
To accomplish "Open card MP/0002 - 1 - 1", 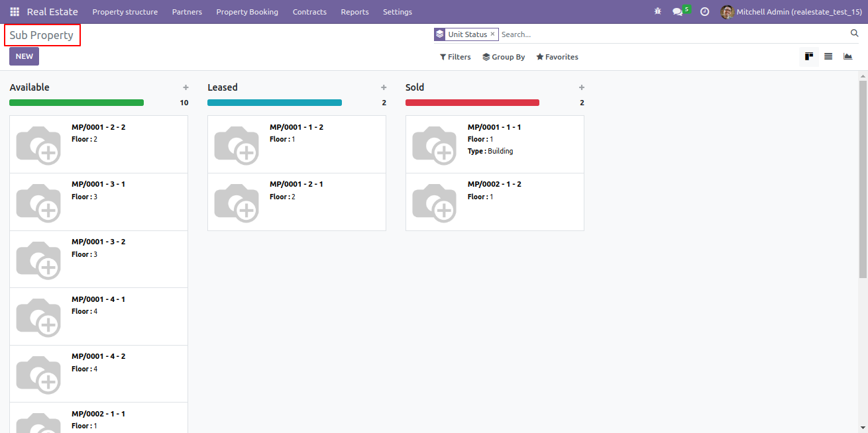I will click(x=99, y=418).
